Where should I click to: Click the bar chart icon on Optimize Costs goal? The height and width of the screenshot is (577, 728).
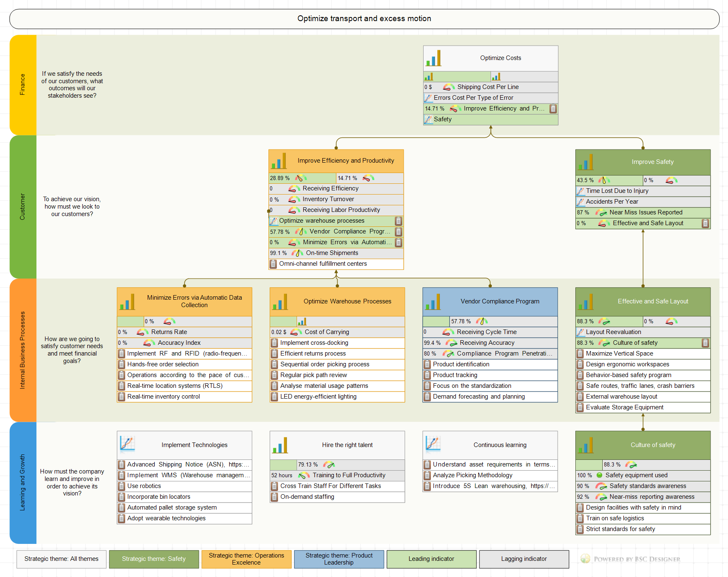click(x=433, y=58)
